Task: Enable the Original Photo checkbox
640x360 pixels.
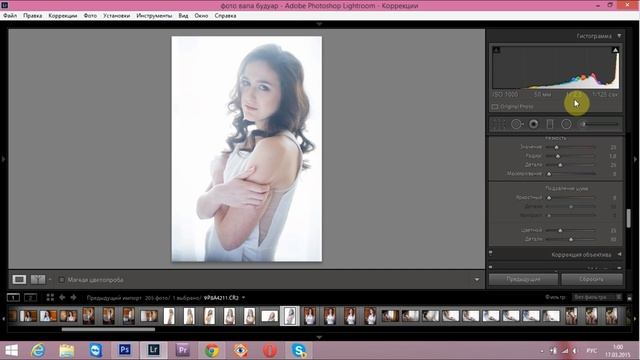Action: coord(495,107)
